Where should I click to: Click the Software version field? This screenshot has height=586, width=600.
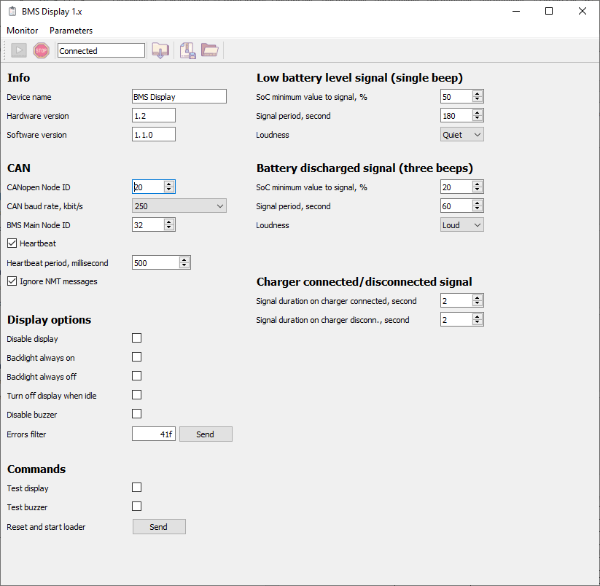click(154, 135)
